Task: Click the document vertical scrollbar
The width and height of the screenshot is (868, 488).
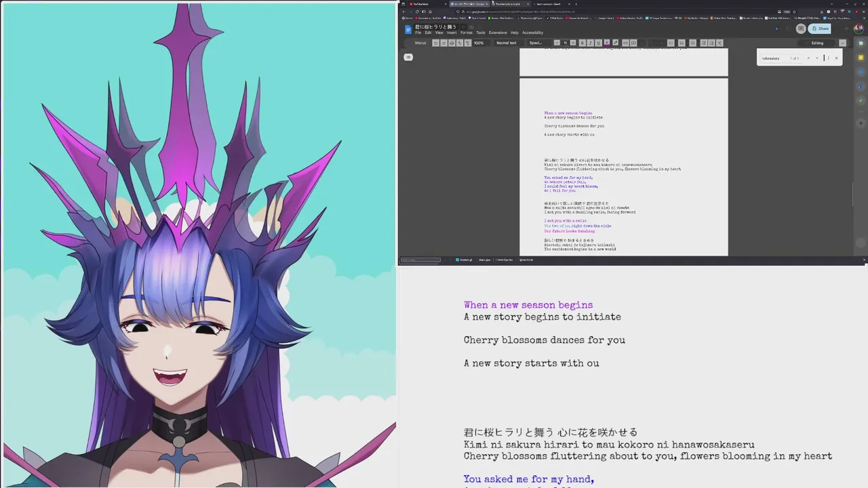Action: coord(853,193)
